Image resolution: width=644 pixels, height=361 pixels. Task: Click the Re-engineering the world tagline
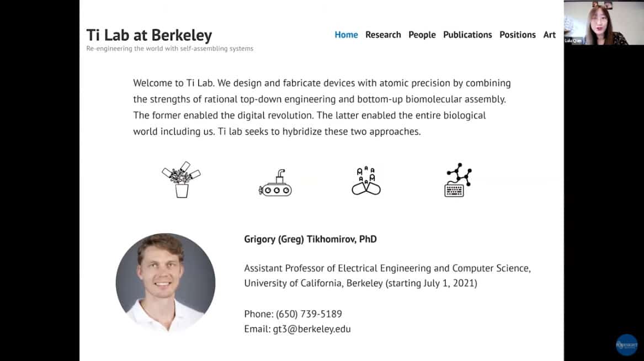pyautogui.click(x=169, y=49)
